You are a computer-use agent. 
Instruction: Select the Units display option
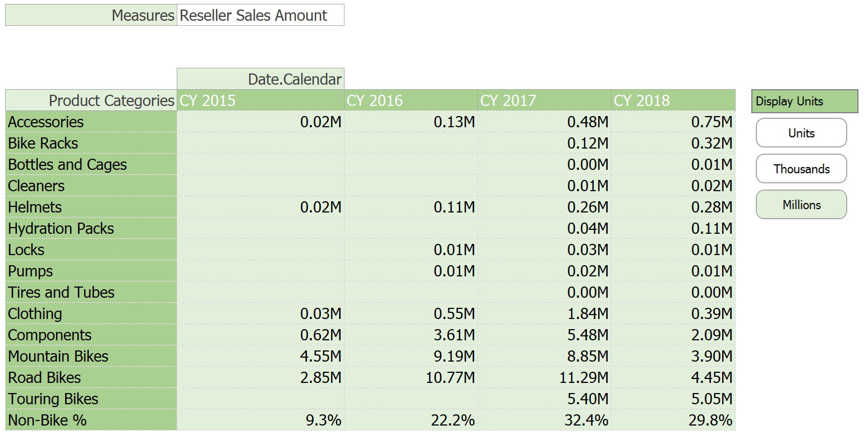(801, 133)
